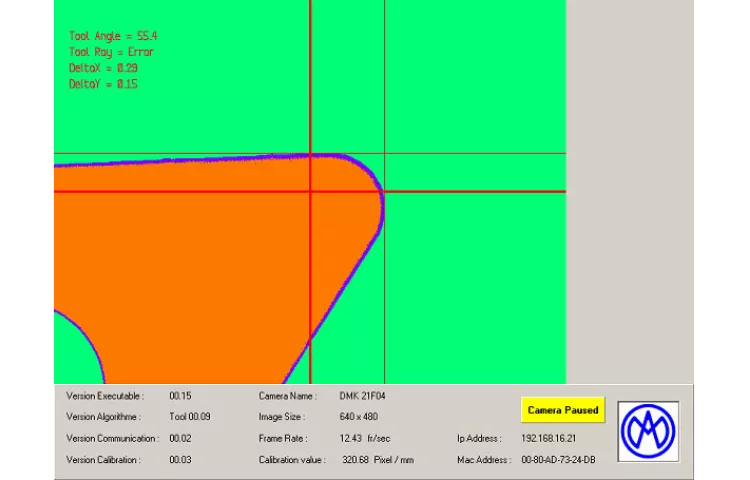Click the Mac Address value field
Viewport: 750px width, 480px height.
[x=558, y=460]
